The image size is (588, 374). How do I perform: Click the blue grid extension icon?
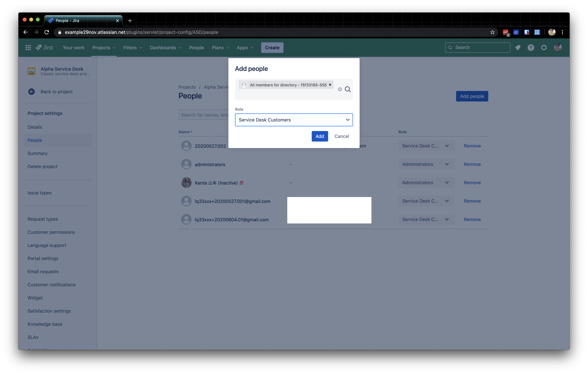point(537,32)
